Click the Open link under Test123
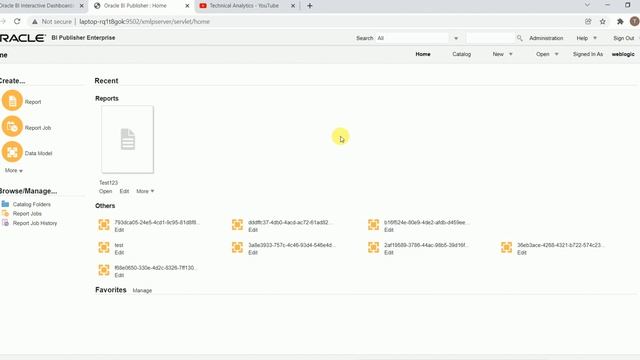 coord(105,191)
